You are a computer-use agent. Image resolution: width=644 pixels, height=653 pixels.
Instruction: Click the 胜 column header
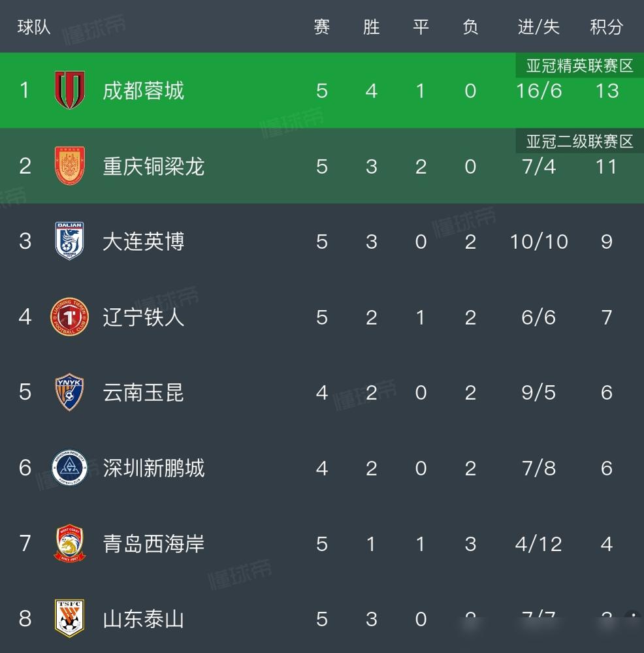click(x=371, y=27)
